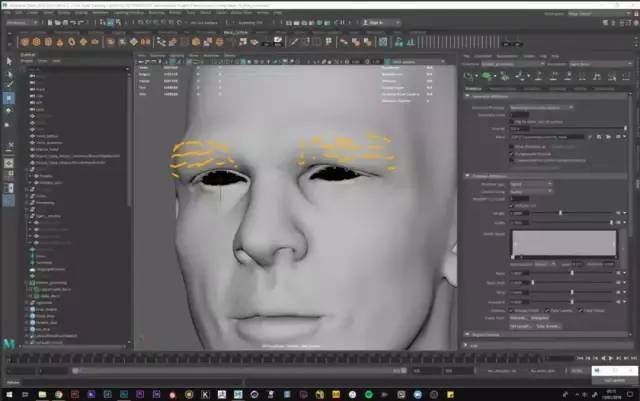Toggle the Tube Shade checkbox
The height and width of the screenshot is (401, 640).
[x=581, y=311]
